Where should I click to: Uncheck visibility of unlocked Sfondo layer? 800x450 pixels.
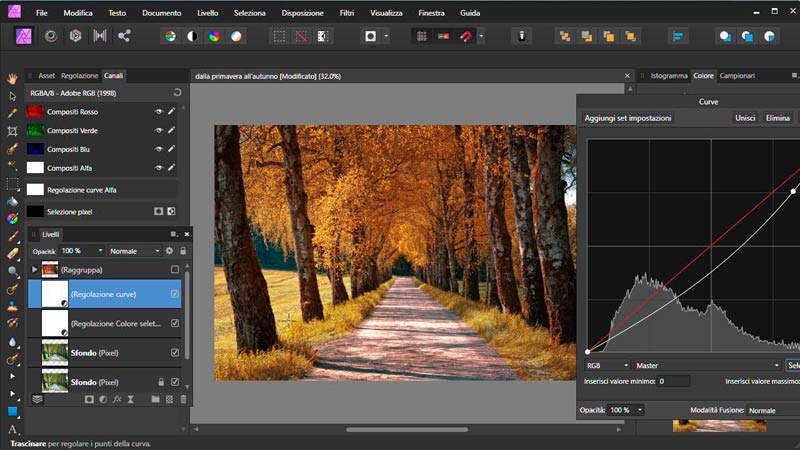175,353
